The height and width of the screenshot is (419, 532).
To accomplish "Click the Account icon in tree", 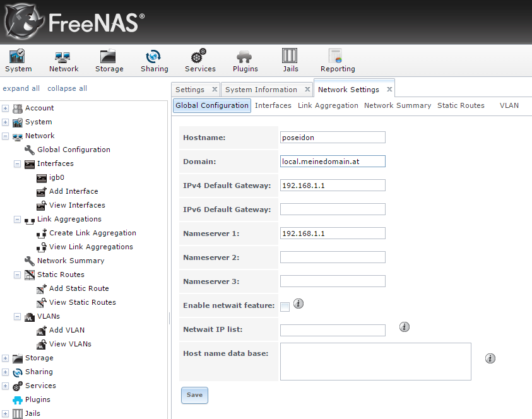I will [x=17, y=109].
